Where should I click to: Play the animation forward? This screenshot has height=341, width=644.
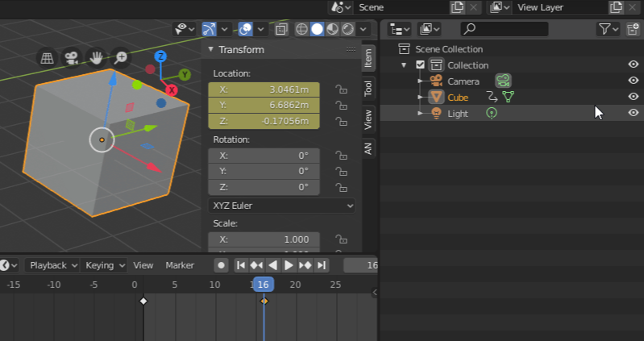[x=289, y=265]
